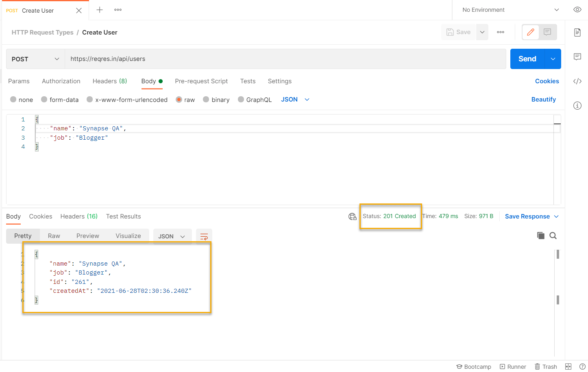The width and height of the screenshot is (588, 372).
Task: Open a new tab with plus icon
Action: (100, 10)
